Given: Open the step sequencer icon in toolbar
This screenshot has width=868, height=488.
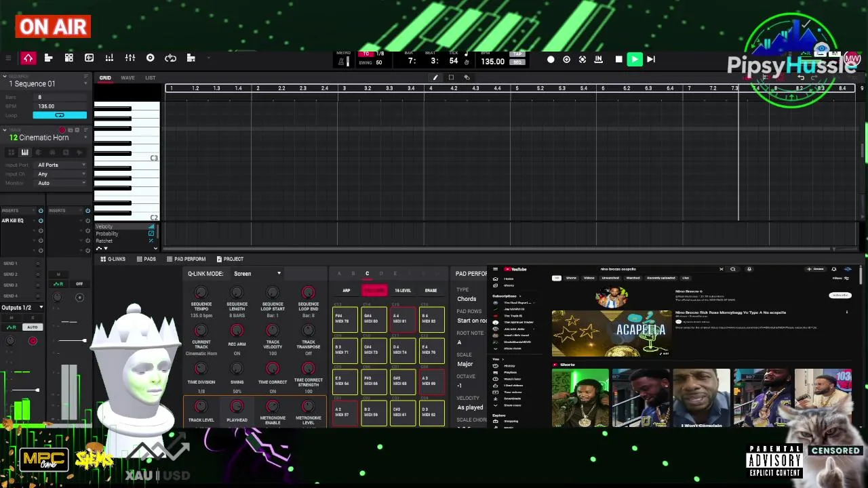Looking at the screenshot, I should (x=191, y=58).
